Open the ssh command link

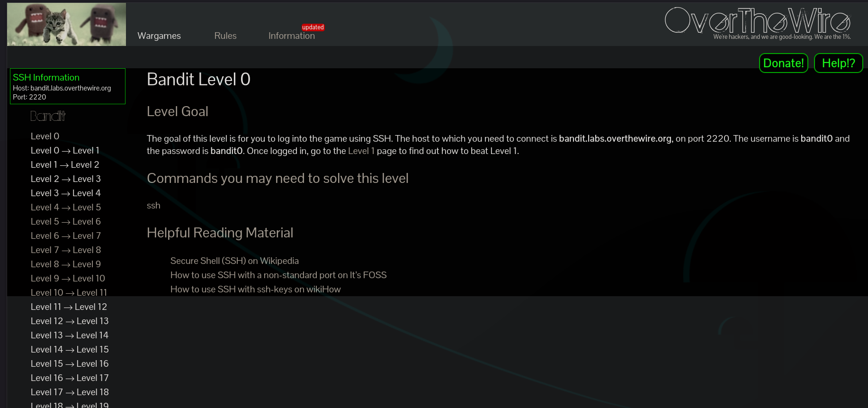coord(153,206)
